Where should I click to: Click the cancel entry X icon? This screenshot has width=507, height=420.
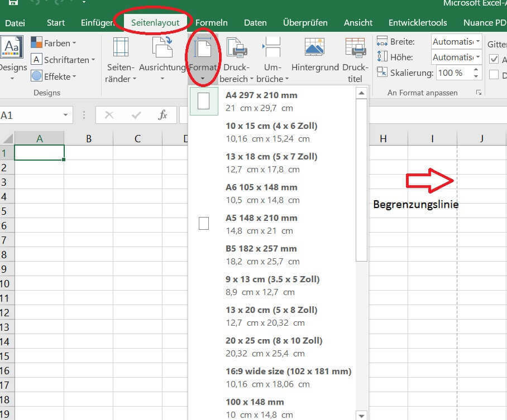tap(109, 115)
